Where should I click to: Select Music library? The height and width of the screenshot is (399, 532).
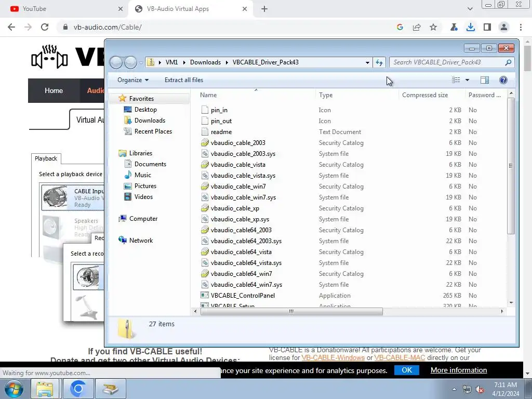pyautogui.click(x=142, y=175)
